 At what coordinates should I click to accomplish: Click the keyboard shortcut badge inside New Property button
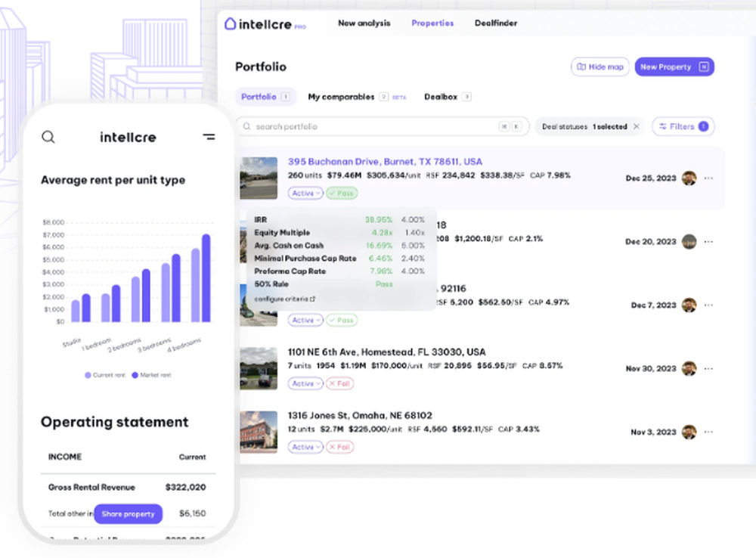coord(703,67)
